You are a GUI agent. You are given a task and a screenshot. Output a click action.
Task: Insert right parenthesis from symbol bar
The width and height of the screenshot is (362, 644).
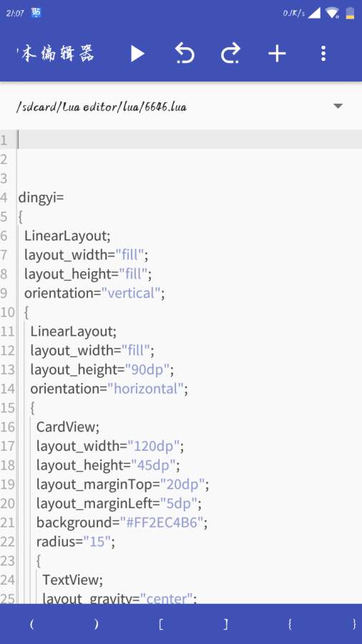pos(97,624)
